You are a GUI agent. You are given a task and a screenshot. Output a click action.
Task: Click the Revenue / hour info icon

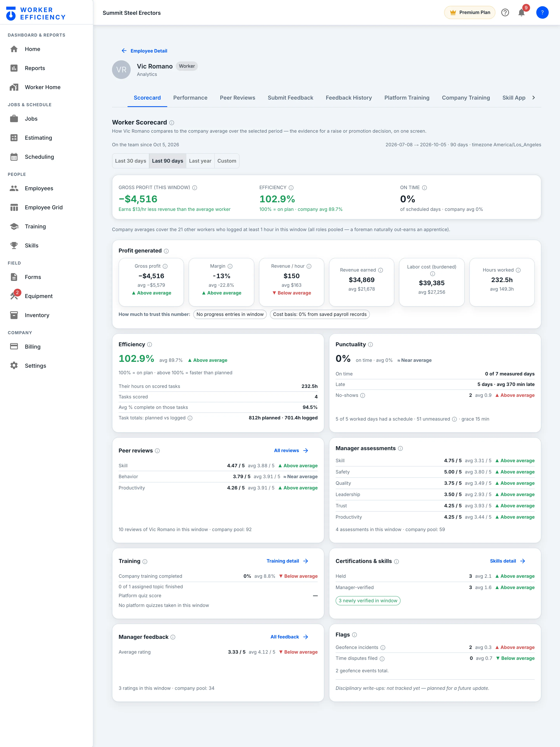(x=309, y=267)
